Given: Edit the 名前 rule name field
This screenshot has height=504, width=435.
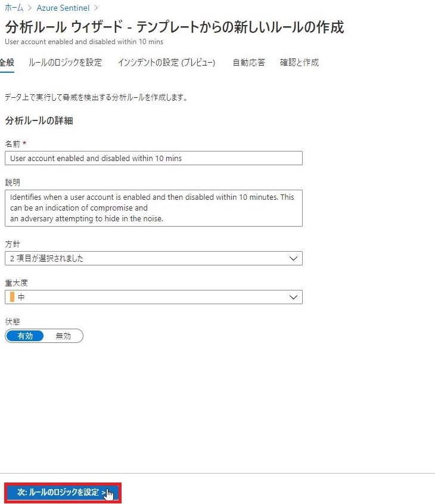Looking at the screenshot, I should click(x=154, y=158).
